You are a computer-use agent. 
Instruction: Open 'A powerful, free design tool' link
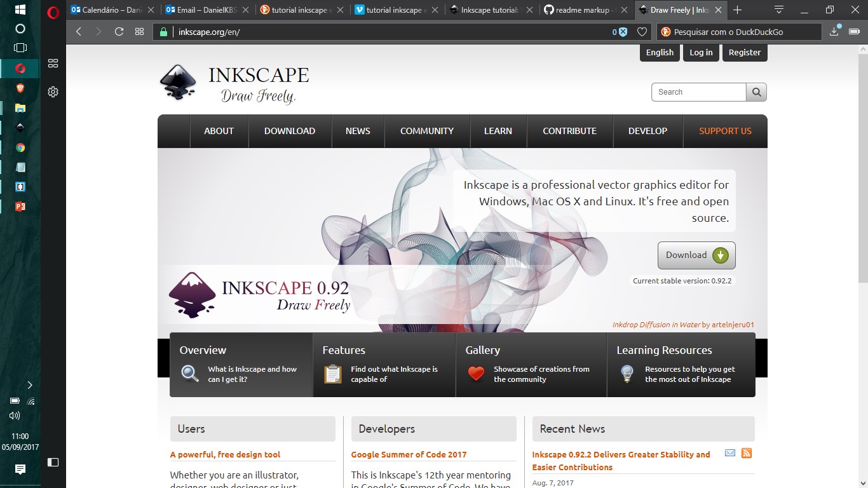click(225, 454)
